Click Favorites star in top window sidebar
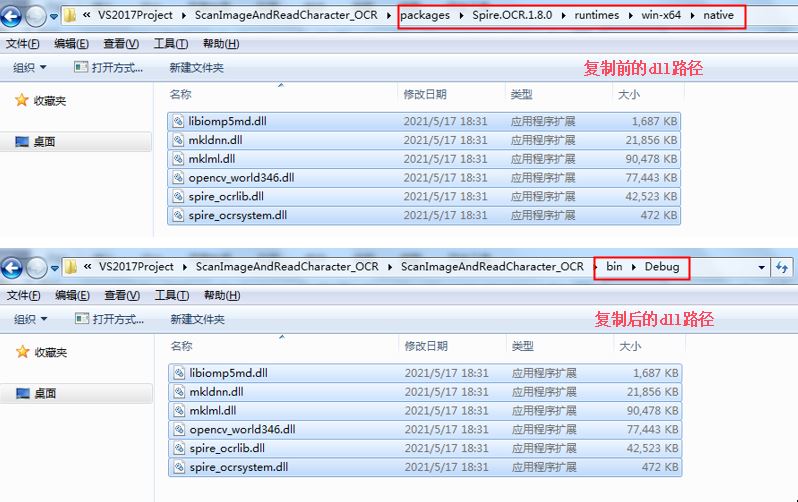 pos(21,100)
